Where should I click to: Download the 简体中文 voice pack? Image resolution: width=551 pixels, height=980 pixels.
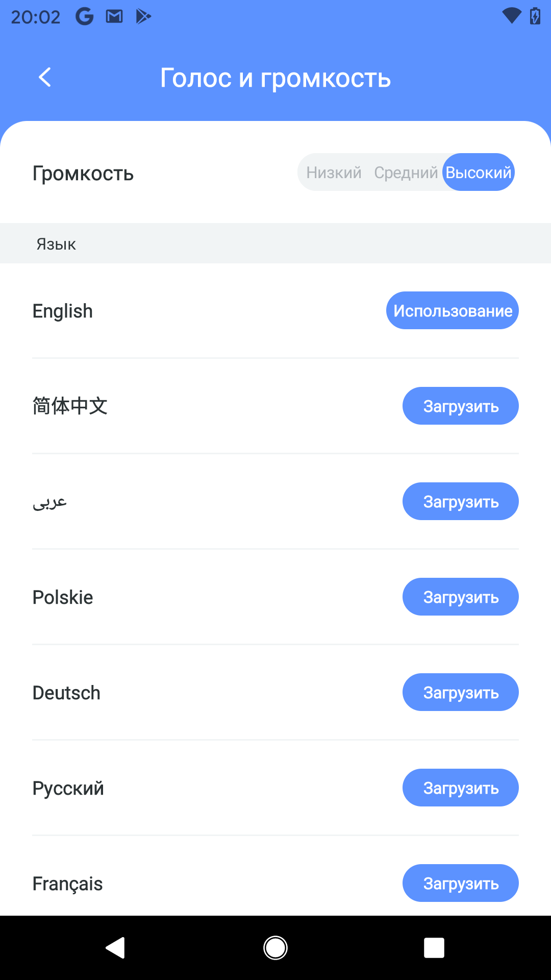tap(461, 406)
